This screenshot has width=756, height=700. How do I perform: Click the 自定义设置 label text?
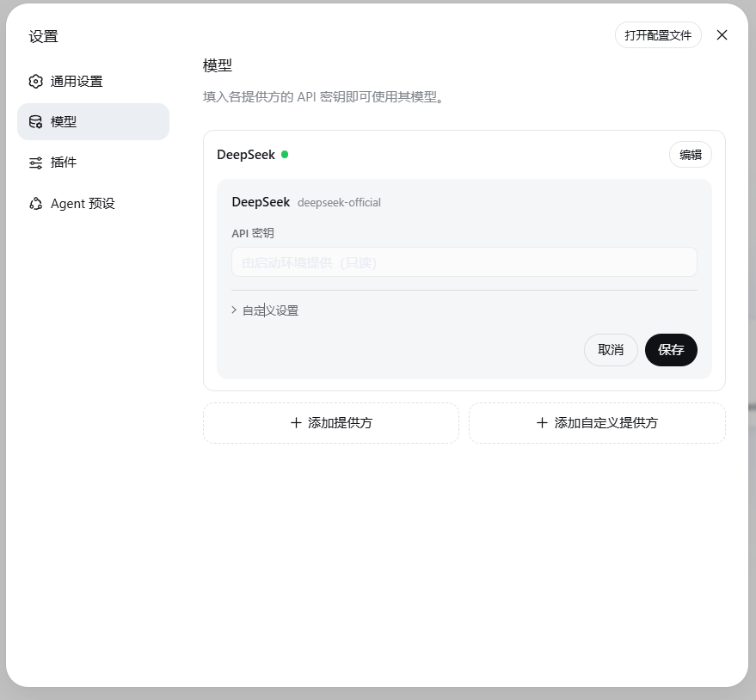270,310
